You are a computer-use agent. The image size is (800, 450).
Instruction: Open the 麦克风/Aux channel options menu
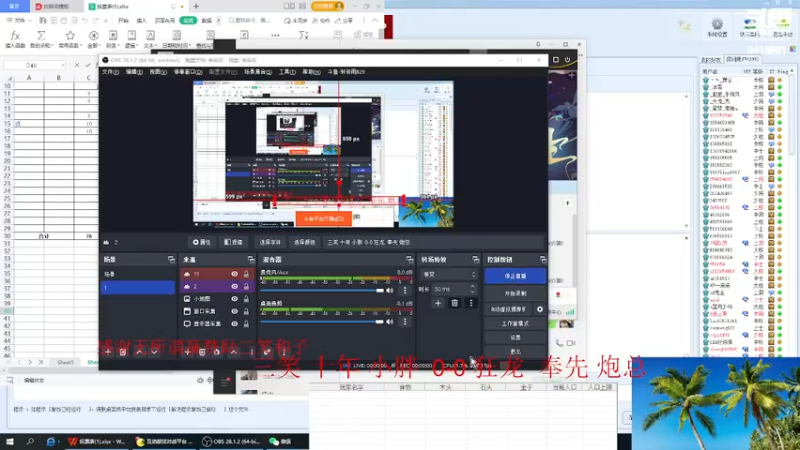(405, 290)
